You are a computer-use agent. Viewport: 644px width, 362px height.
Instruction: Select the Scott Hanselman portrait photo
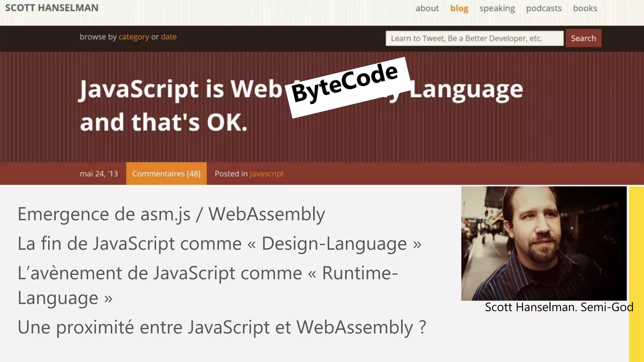[x=544, y=243]
